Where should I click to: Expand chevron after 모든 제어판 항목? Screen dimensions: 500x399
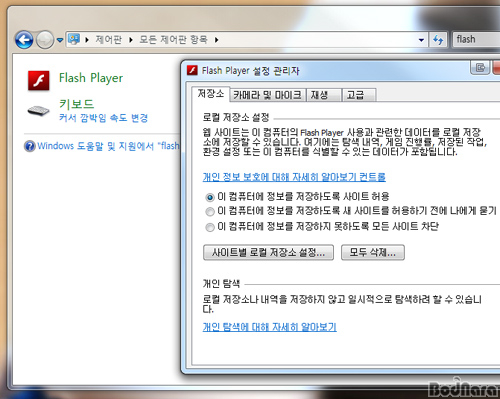click(216, 40)
